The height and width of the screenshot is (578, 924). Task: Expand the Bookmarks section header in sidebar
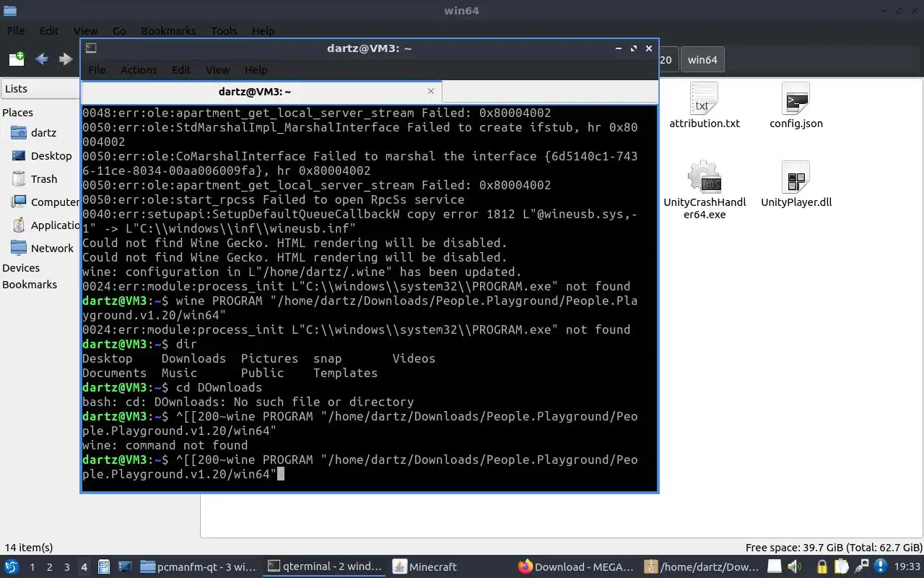tap(30, 285)
